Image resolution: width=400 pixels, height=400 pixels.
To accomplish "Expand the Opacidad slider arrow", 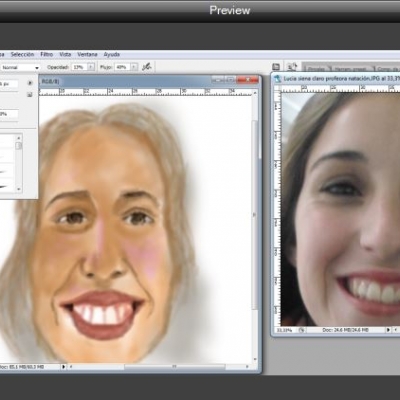I will click(x=91, y=67).
